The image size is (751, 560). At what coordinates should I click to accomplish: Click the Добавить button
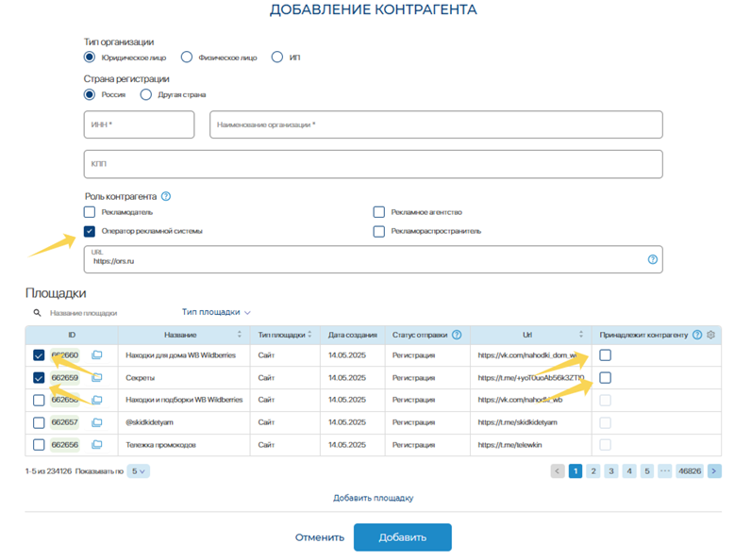tap(402, 537)
